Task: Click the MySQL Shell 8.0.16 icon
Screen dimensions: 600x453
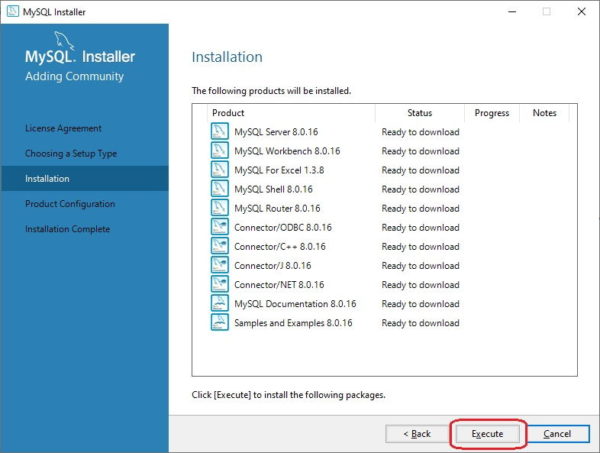Action: point(220,189)
